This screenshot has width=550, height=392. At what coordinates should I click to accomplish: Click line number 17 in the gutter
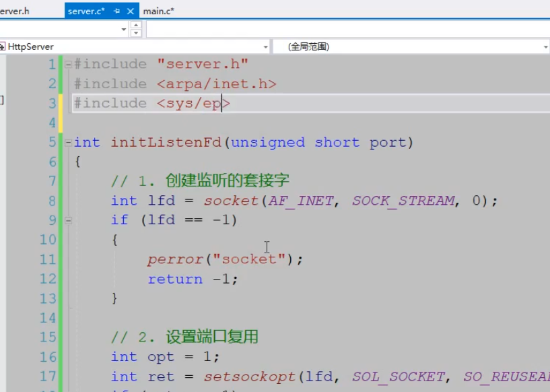[x=48, y=377]
